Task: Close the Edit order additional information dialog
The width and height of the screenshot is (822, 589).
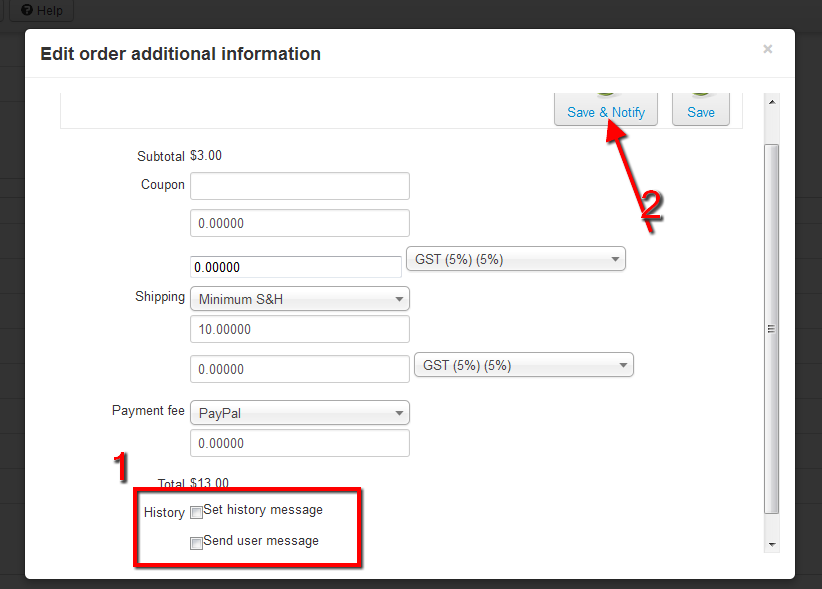Action: [767, 49]
